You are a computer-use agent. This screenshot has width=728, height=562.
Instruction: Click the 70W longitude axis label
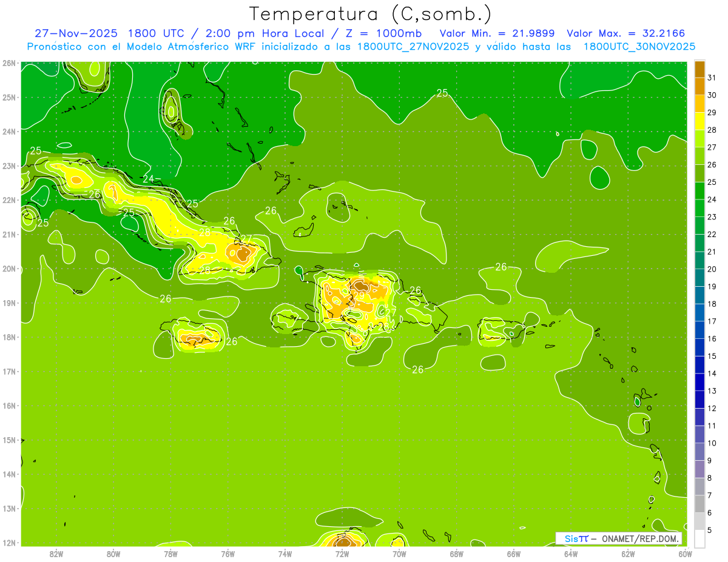[x=399, y=554]
